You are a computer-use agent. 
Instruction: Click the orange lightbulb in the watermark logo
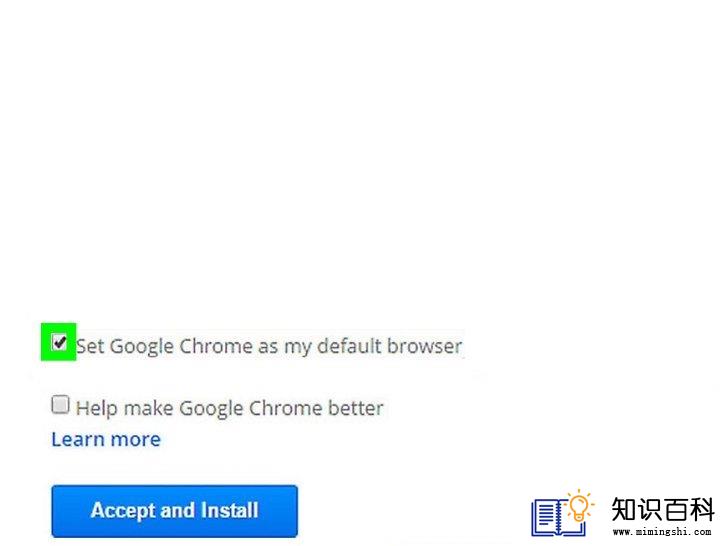tap(579, 506)
